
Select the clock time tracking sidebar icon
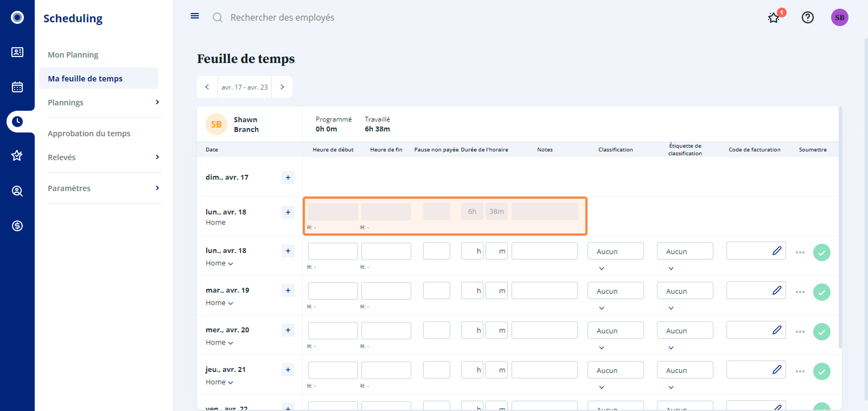point(17,121)
